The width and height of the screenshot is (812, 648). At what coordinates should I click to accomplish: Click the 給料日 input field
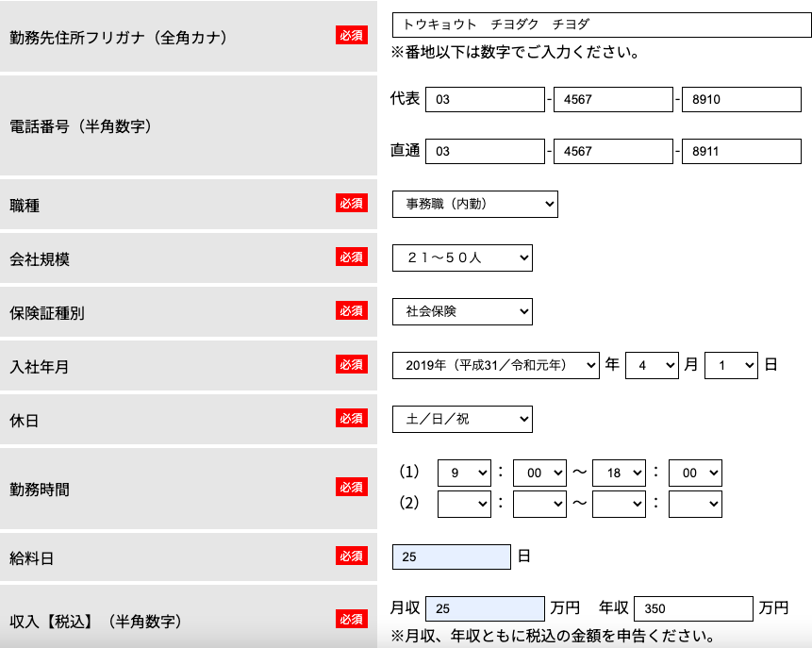451,557
